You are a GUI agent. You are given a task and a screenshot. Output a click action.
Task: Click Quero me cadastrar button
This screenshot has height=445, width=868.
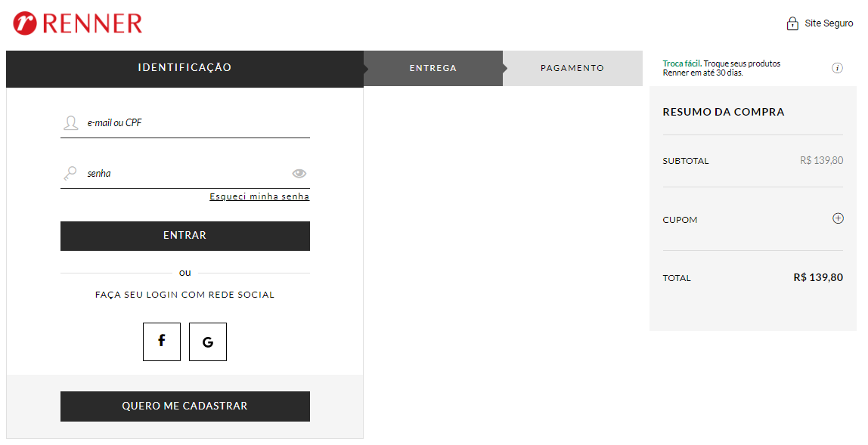coord(185,406)
